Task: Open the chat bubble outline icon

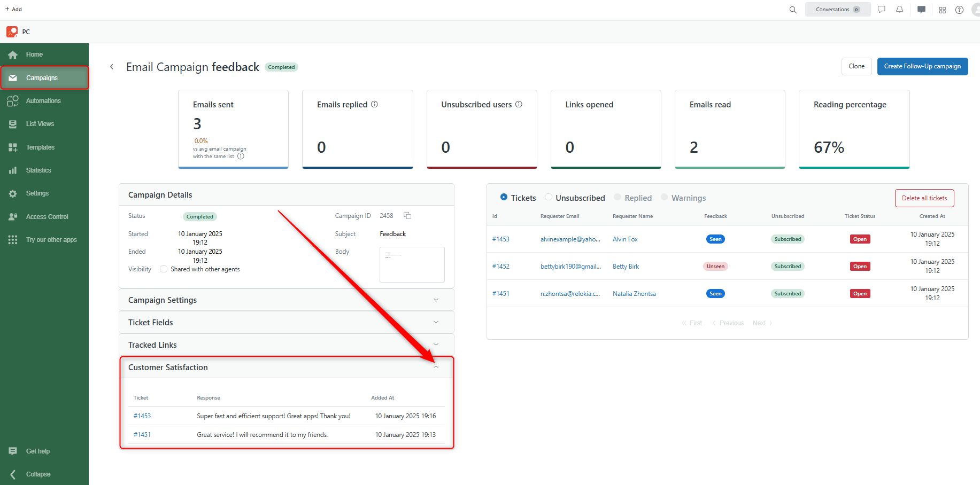Action: (x=882, y=10)
